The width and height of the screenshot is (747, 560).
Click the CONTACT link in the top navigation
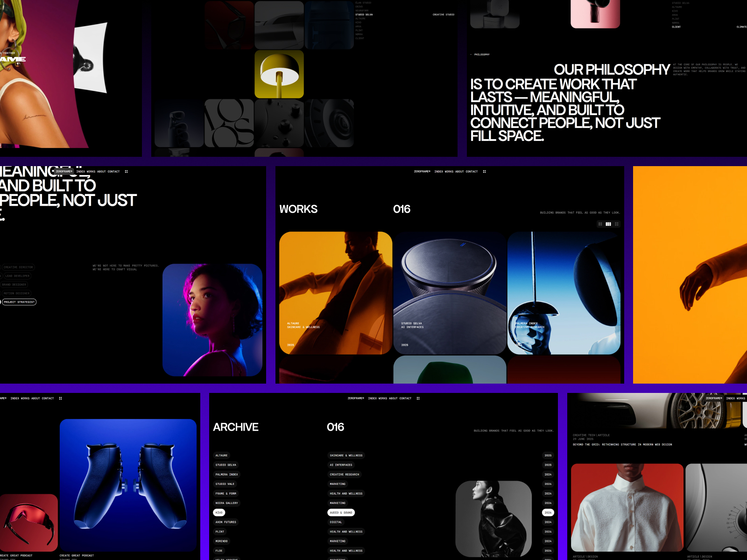click(472, 172)
